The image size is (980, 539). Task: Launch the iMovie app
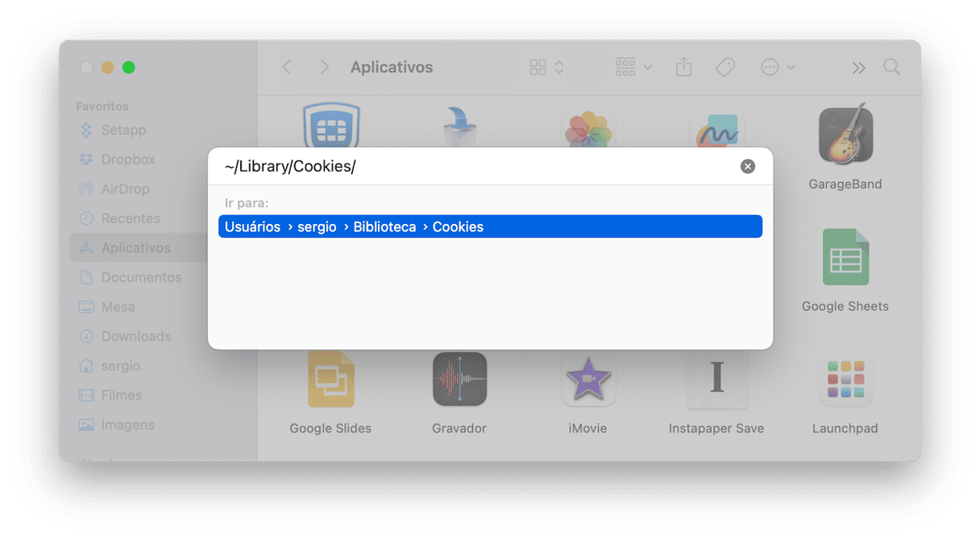pos(588,379)
